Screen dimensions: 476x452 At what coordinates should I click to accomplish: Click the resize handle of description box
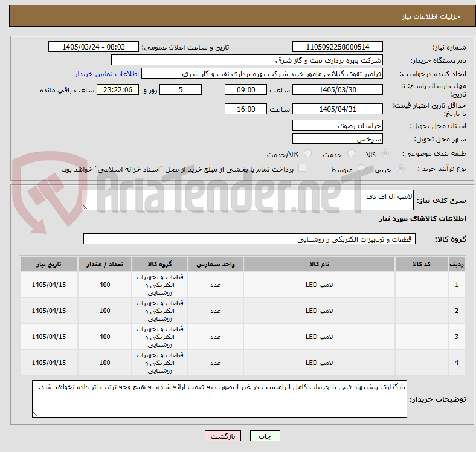85,207
